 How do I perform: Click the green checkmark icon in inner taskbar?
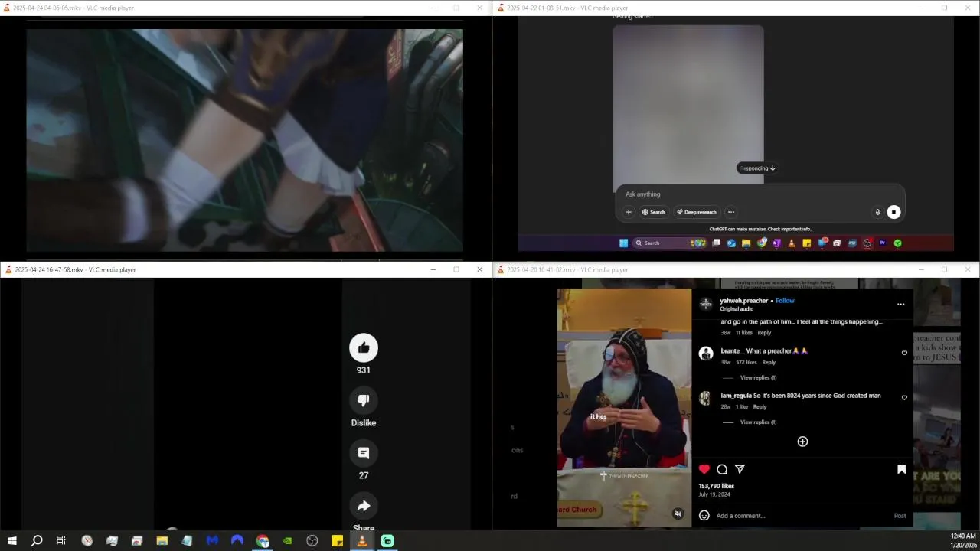(x=897, y=243)
